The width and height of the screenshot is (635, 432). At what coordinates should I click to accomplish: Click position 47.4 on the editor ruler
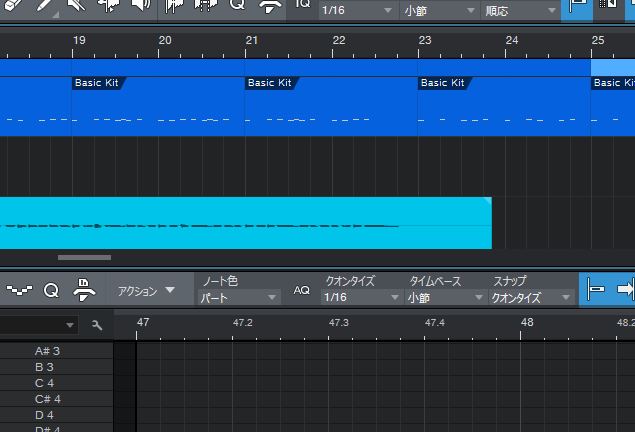[x=435, y=323]
